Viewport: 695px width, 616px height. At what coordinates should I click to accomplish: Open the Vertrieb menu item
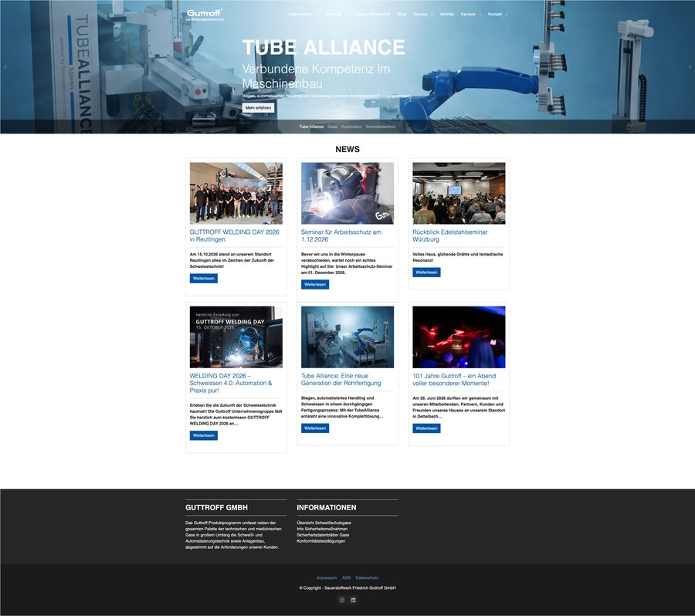tap(447, 14)
